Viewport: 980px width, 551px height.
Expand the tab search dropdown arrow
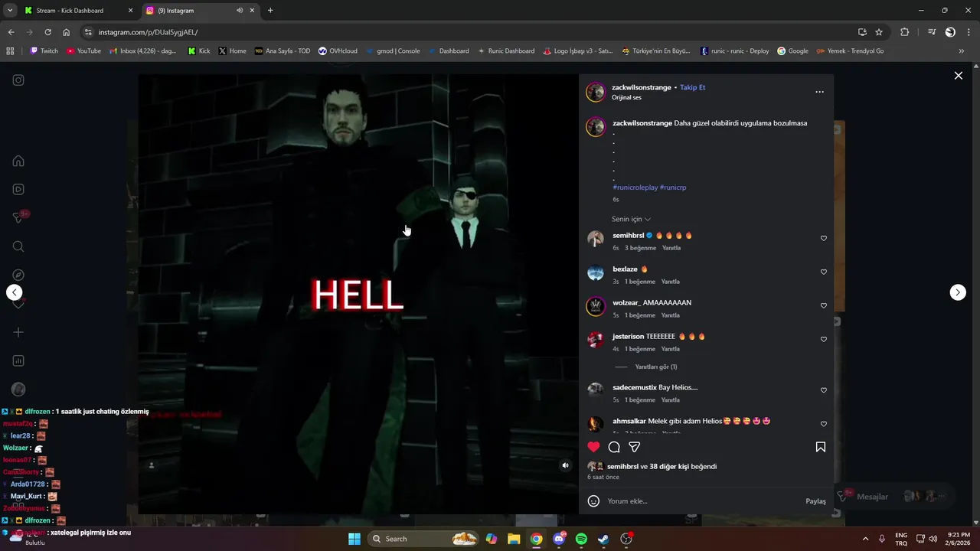tap(10, 11)
